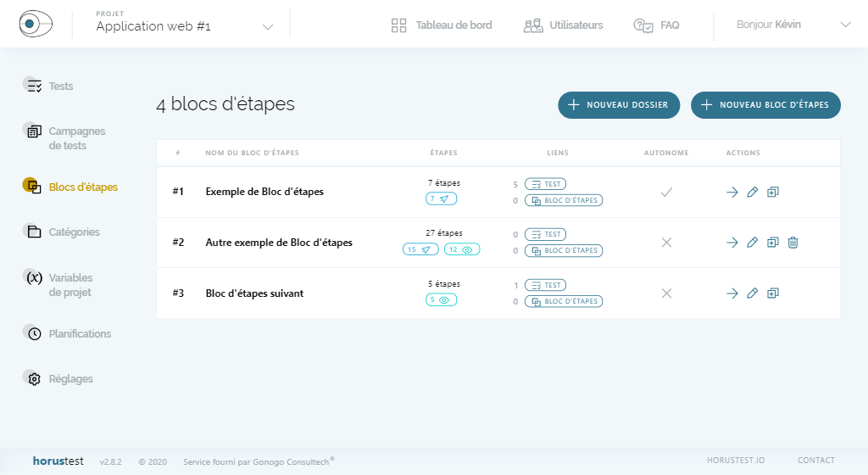Viewport: 868px width, 475px height.
Task: Click the Nouveau dossier button
Action: point(619,105)
